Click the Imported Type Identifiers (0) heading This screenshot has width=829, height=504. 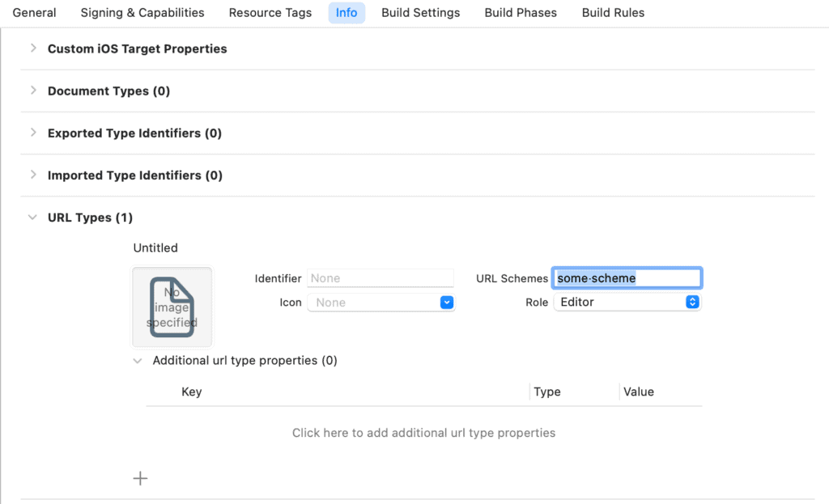(135, 176)
